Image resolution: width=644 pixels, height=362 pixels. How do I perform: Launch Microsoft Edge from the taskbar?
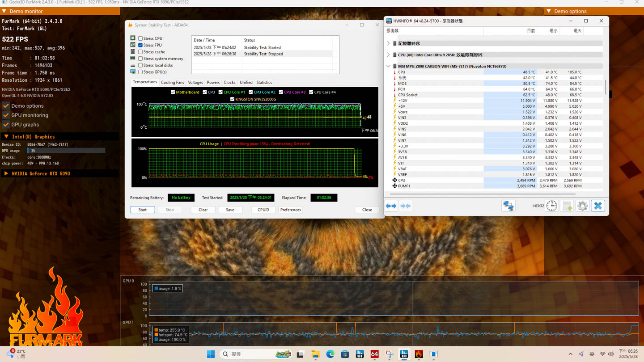tap(330, 354)
